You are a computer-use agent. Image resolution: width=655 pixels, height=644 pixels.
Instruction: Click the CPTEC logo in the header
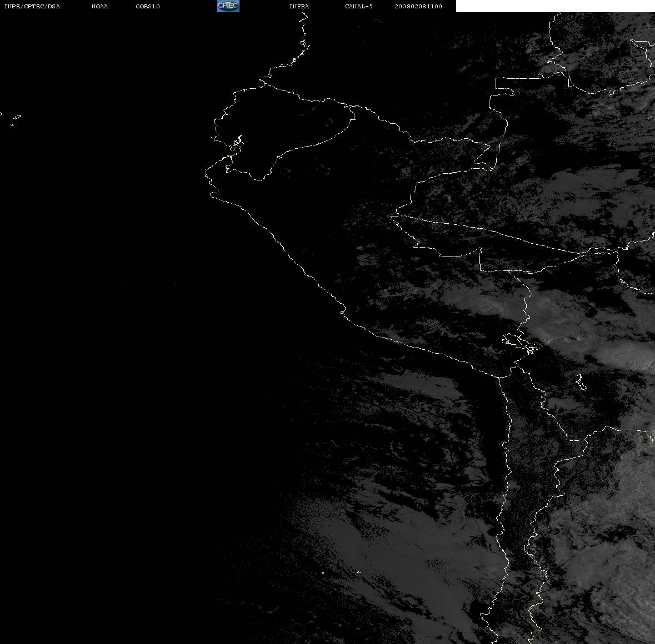click(228, 6)
